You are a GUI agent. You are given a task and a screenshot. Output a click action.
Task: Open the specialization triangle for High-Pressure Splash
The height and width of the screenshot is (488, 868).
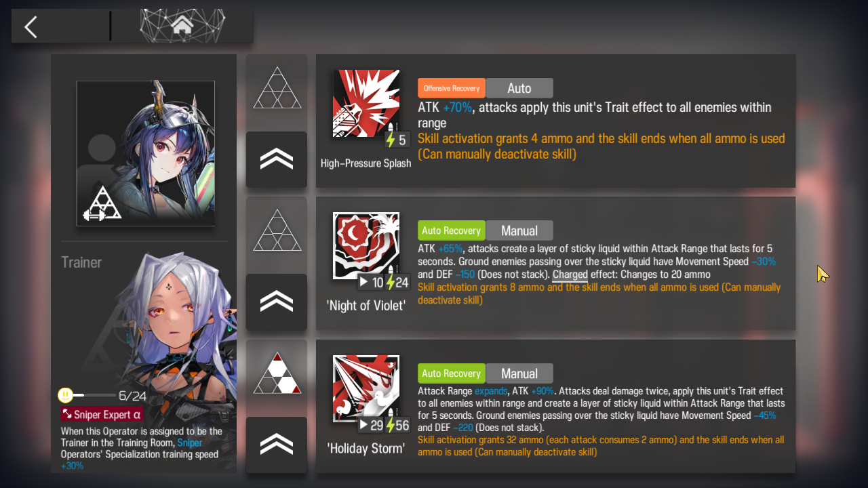click(x=277, y=87)
